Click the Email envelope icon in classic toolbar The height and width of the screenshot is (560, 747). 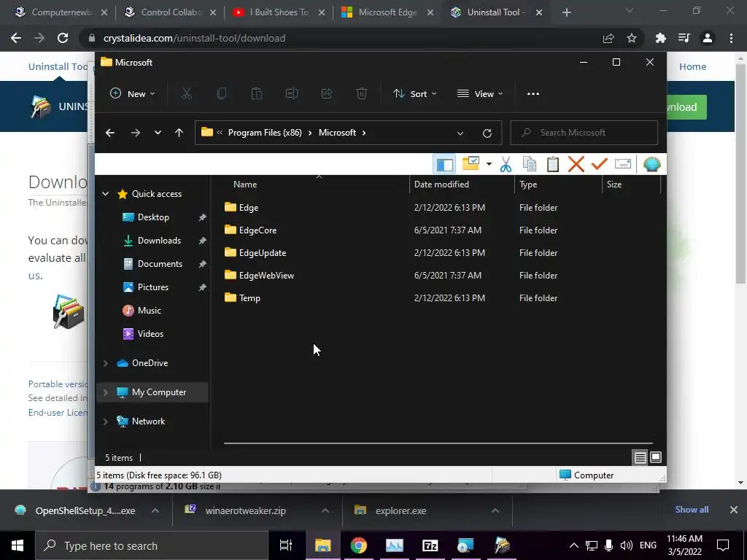coord(623,164)
